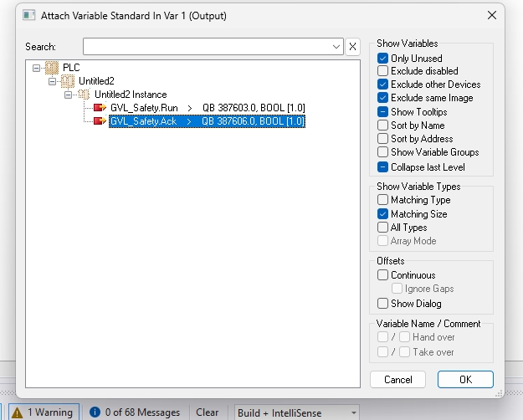Select Untitled2 Instance tree item
The height and width of the screenshot is (420, 523).
[x=131, y=95]
